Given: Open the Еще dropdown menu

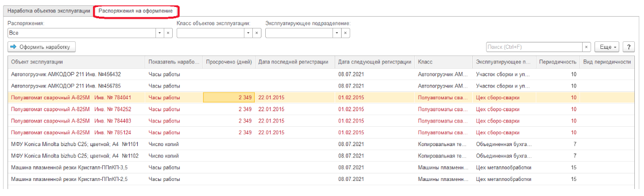Looking at the screenshot, I should [607, 47].
